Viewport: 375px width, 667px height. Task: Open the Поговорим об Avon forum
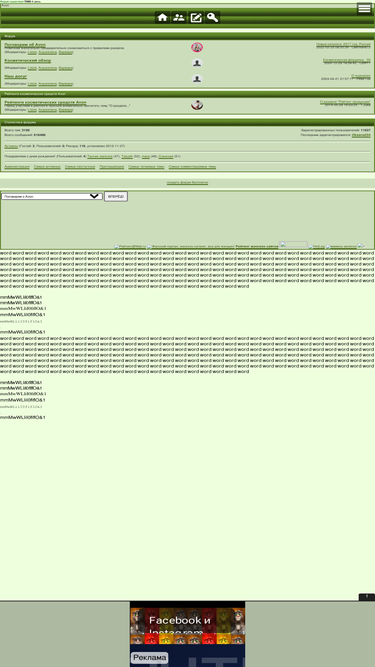25,44
